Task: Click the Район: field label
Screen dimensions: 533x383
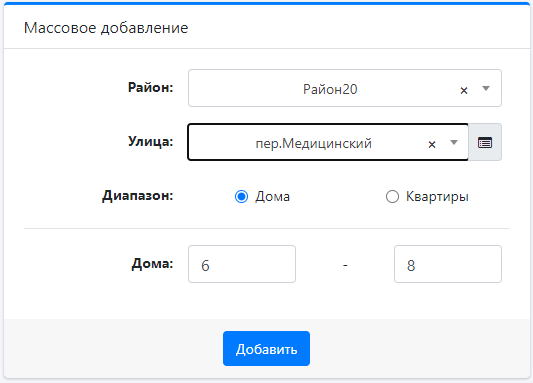Action: coord(151,88)
